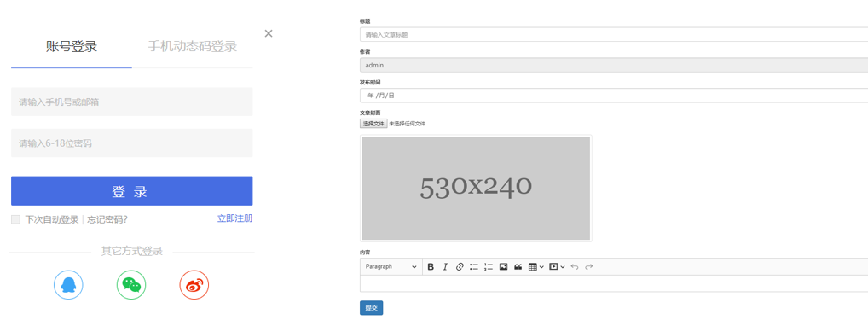This screenshot has height=320, width=868.
Task: Click the 选择文件 button
Action: (x=373, y=124)
